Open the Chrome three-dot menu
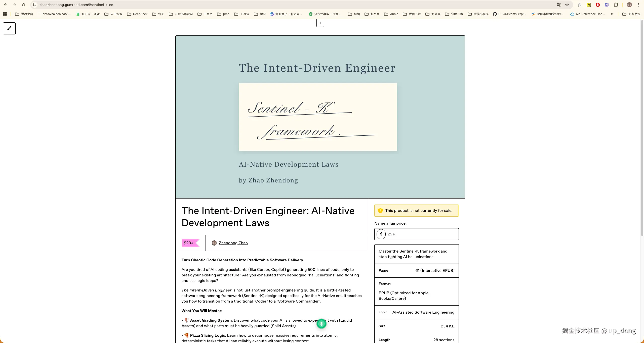 [638, 5]
